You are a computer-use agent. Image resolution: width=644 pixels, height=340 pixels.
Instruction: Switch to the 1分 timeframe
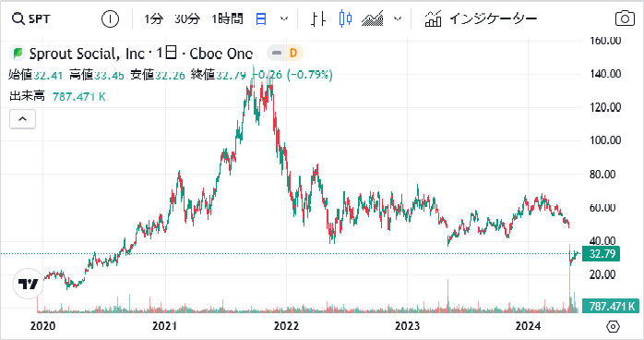coord(153,18)
